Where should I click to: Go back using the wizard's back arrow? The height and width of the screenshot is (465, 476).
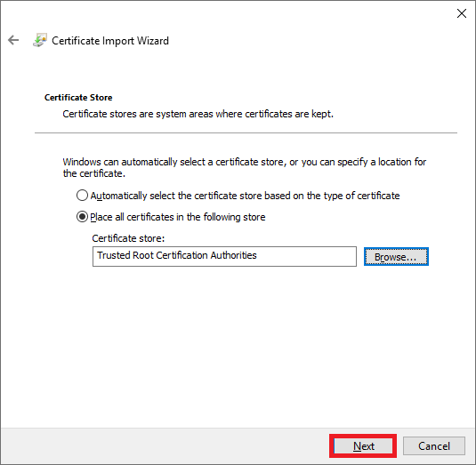(13, 40)
